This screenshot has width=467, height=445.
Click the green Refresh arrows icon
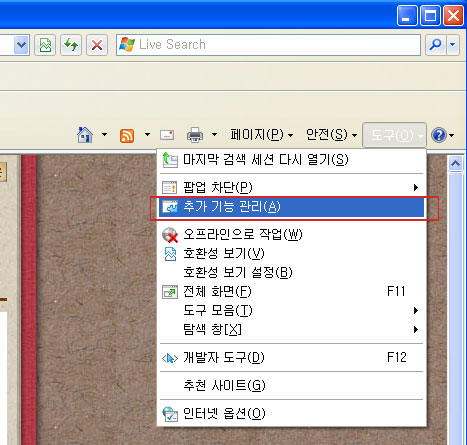(71, 45)
